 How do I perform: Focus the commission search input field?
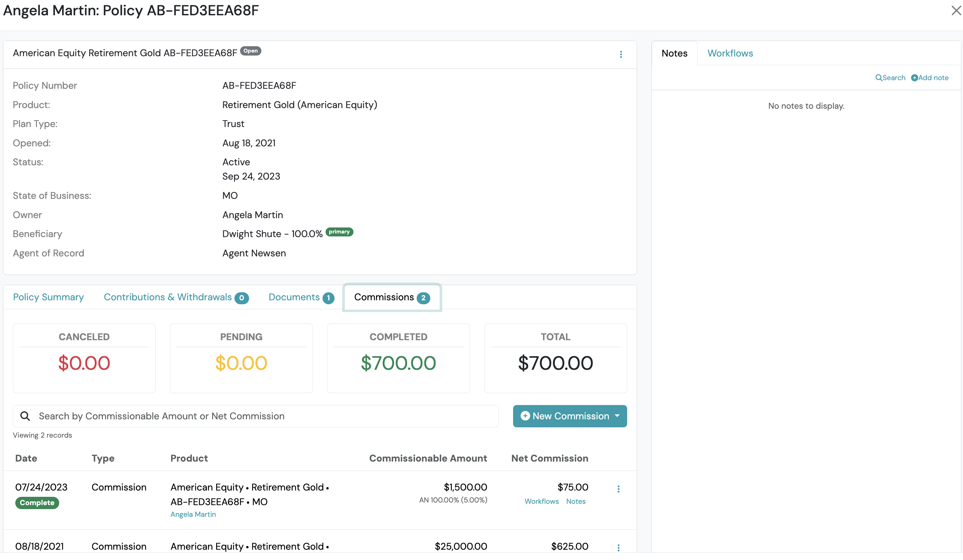[x=255, y=416]
